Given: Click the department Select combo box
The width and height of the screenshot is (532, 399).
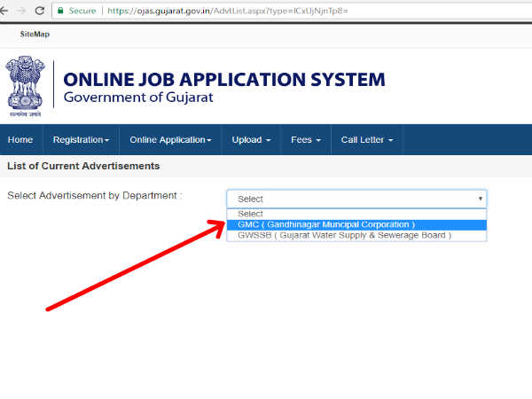Looking at the screenshot, I should (356, 199).
